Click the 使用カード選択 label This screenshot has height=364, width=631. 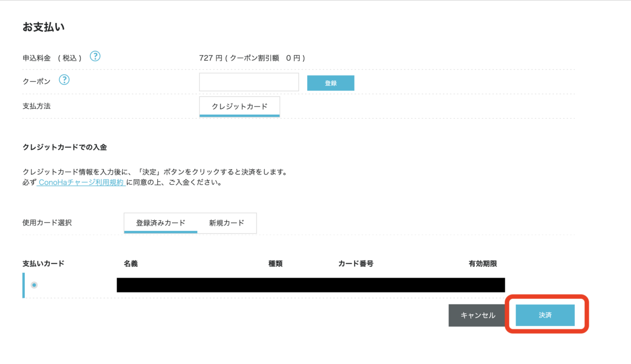pos(47,223)
